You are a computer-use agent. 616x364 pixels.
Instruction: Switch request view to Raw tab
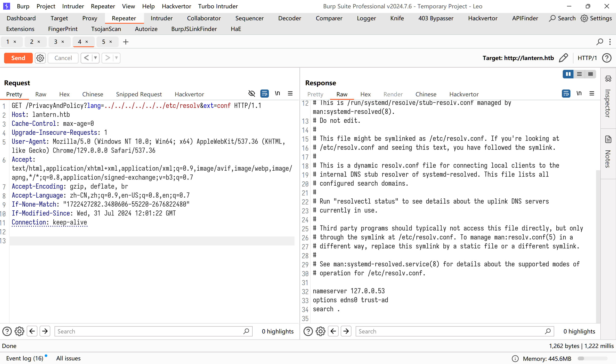click(41, 94)
